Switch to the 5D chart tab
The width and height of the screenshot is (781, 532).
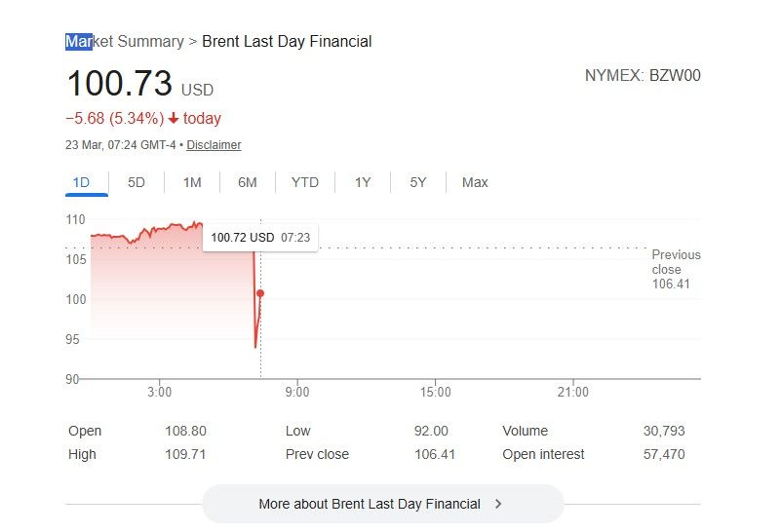click(137, 182)
